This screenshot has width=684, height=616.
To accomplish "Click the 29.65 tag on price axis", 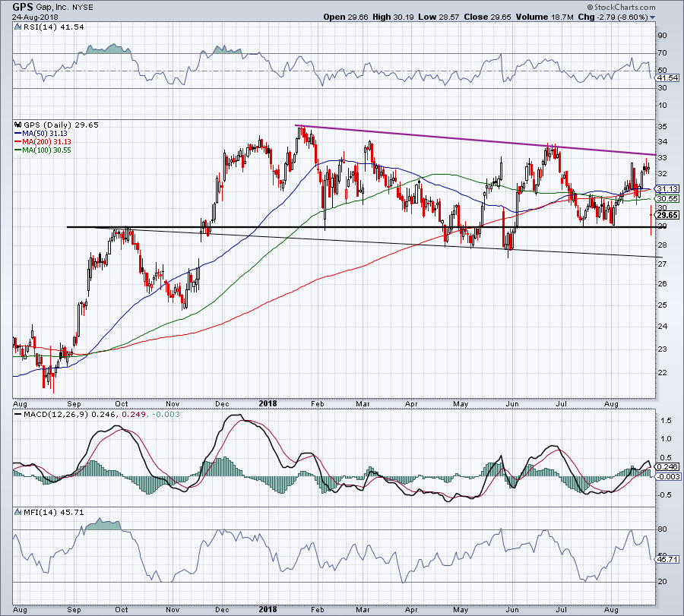I will [x=668, y=215].
